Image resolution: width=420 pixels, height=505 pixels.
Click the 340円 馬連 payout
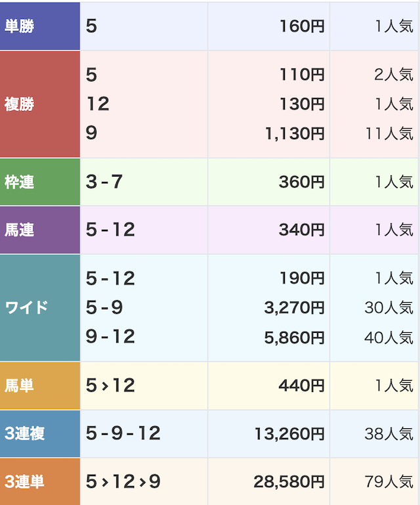click(x=301, y=230)
